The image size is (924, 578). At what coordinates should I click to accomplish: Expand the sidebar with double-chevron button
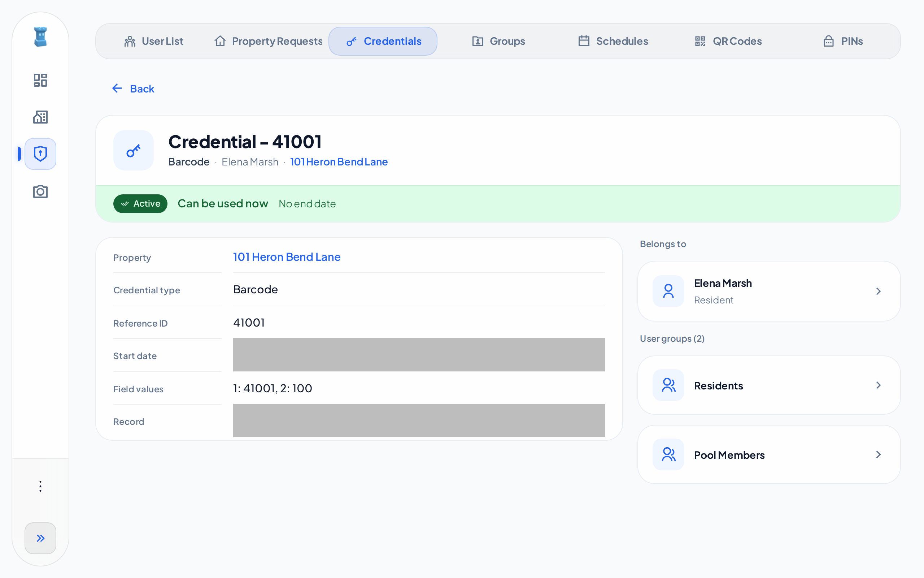click(40, 538)
